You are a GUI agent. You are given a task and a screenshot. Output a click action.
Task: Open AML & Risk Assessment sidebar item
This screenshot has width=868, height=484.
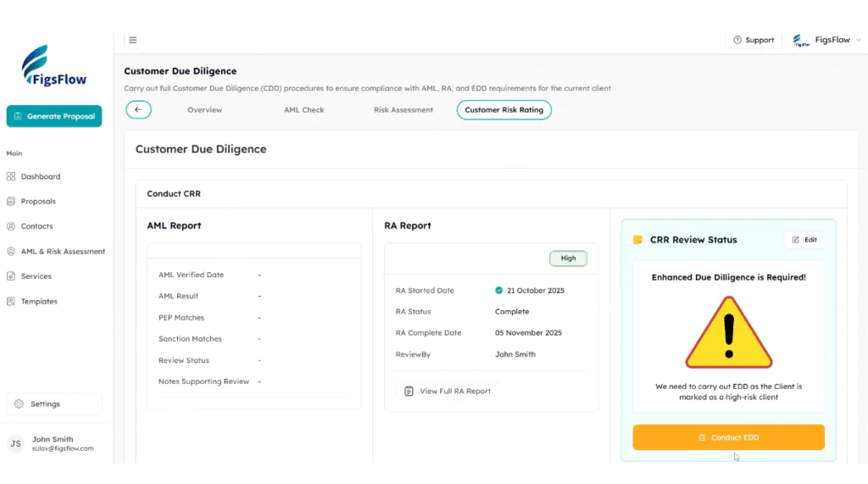pos(63,252)
